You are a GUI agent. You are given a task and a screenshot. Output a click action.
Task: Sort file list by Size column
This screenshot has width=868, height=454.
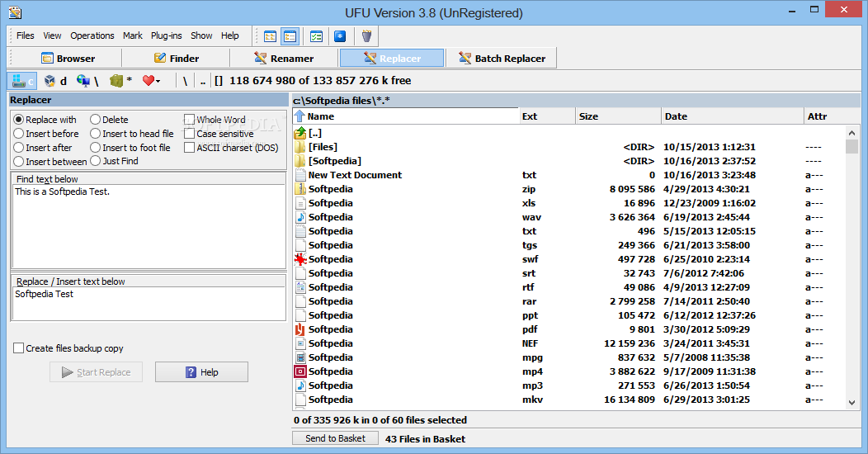pos(618,116)
